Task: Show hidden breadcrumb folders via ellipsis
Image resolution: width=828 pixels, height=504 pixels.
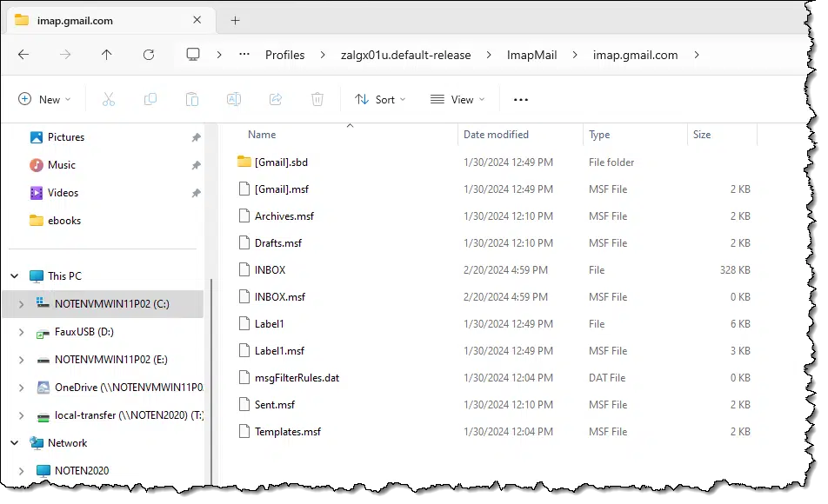Action: point(244,55)
